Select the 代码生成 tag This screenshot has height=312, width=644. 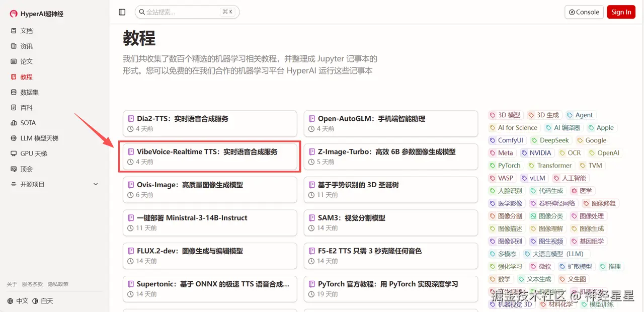click(x=547, y=191)
